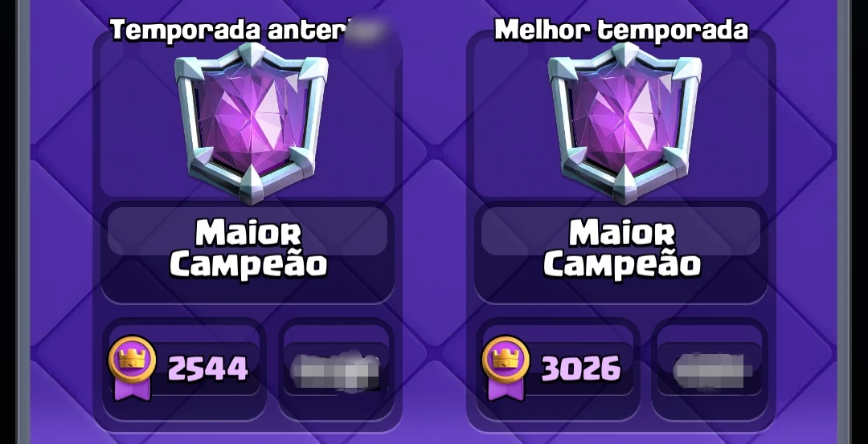Select the top silver spike of previous season badge
The image size is (868, 444).
click(x=252, y=54)
